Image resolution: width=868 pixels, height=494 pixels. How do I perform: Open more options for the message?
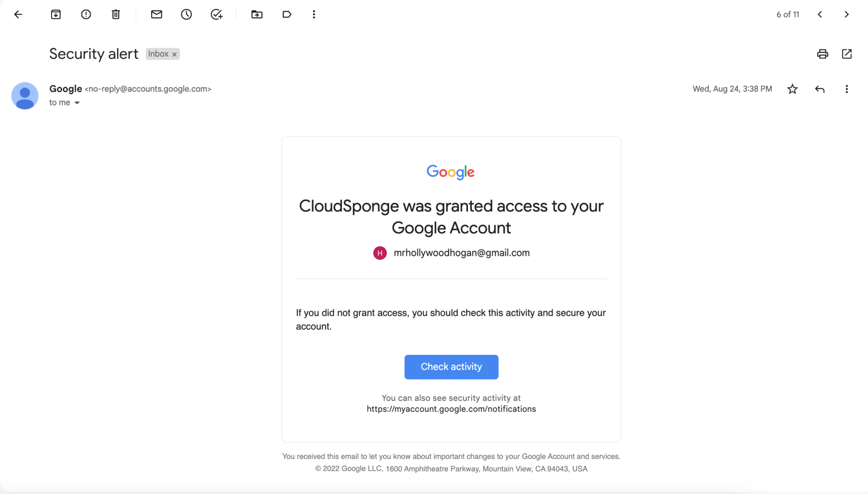tap(846, 89)
